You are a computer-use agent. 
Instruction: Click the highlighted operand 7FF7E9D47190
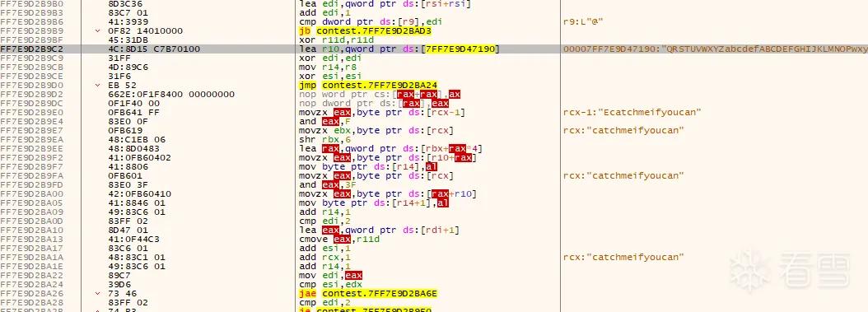[460, 49]
